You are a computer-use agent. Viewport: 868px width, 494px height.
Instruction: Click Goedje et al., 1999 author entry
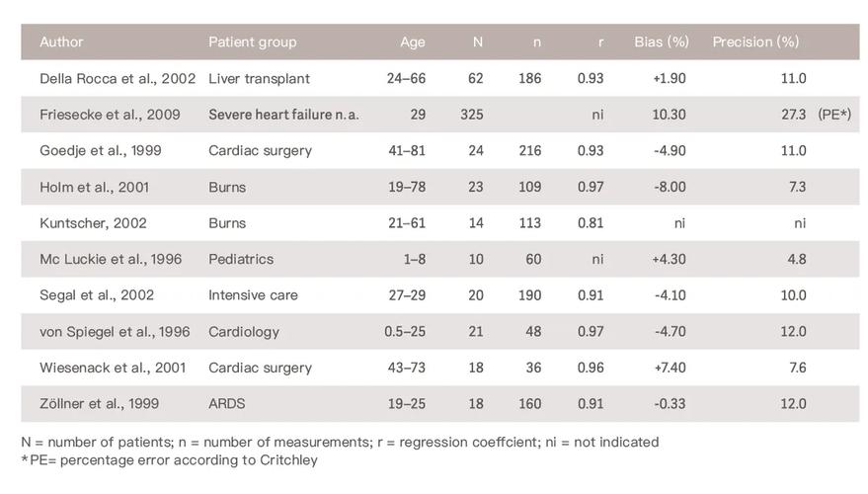[x=101, y=151]
